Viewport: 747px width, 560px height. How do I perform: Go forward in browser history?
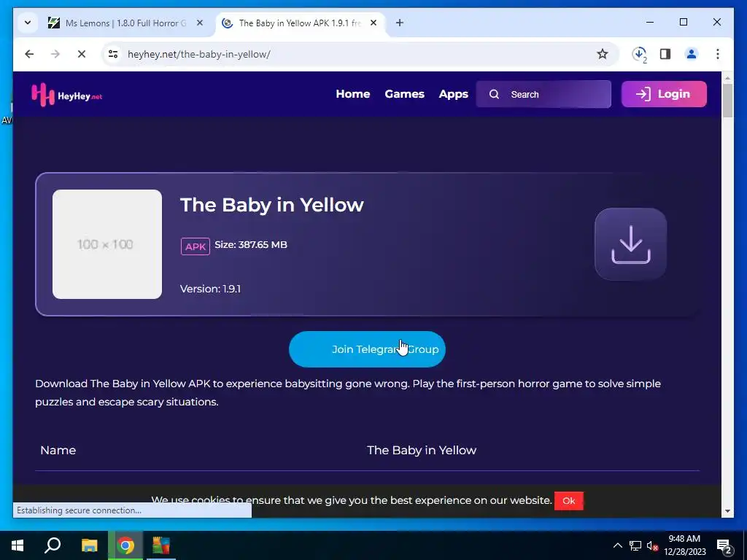pyautogui.click(x=55, y=54)
